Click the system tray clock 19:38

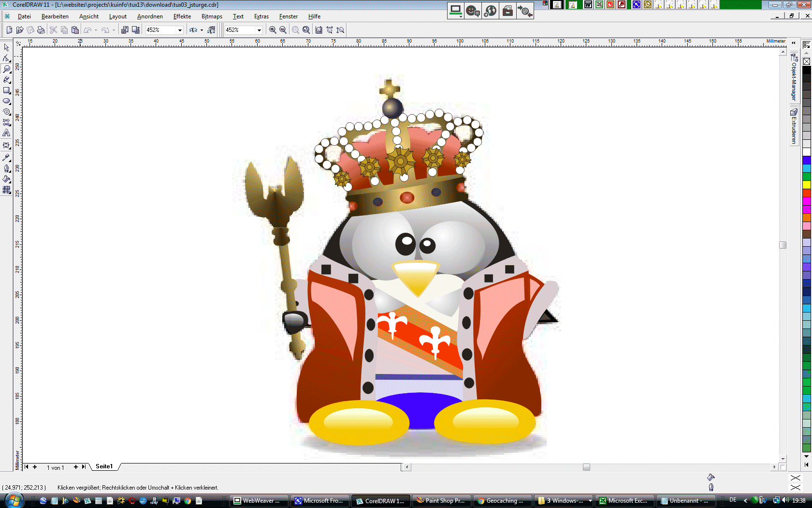click(x=799, y=500)
